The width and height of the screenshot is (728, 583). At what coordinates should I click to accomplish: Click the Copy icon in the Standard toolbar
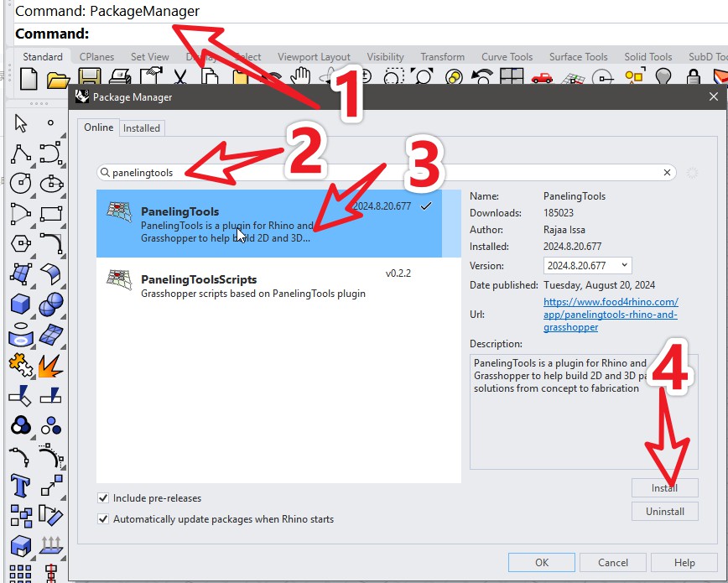pos(210,76)
